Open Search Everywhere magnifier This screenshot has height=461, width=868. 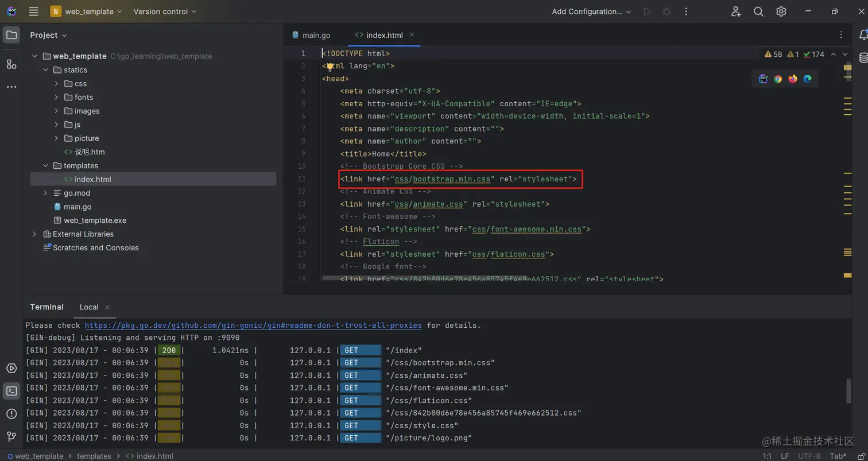(x=758, y=11)
